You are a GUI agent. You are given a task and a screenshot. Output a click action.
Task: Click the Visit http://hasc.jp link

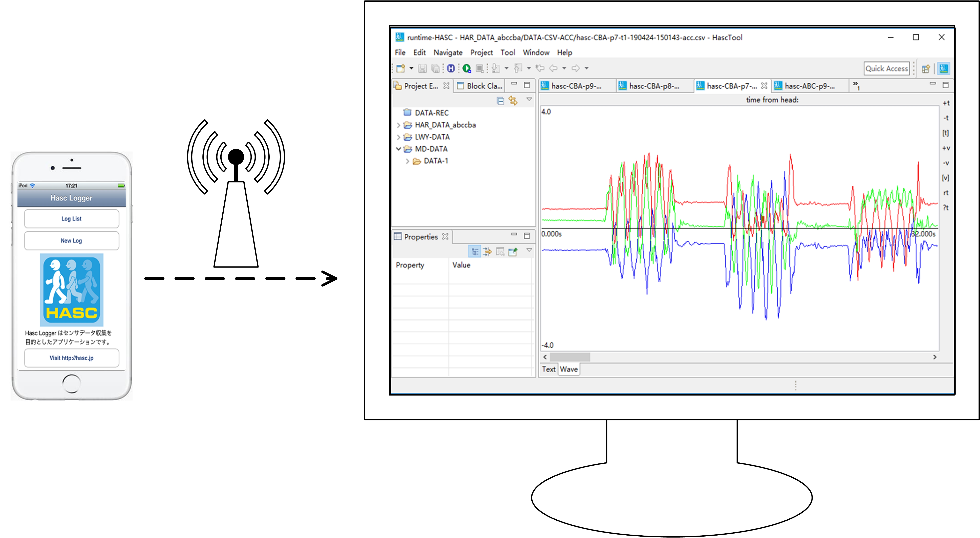point(71,358)
